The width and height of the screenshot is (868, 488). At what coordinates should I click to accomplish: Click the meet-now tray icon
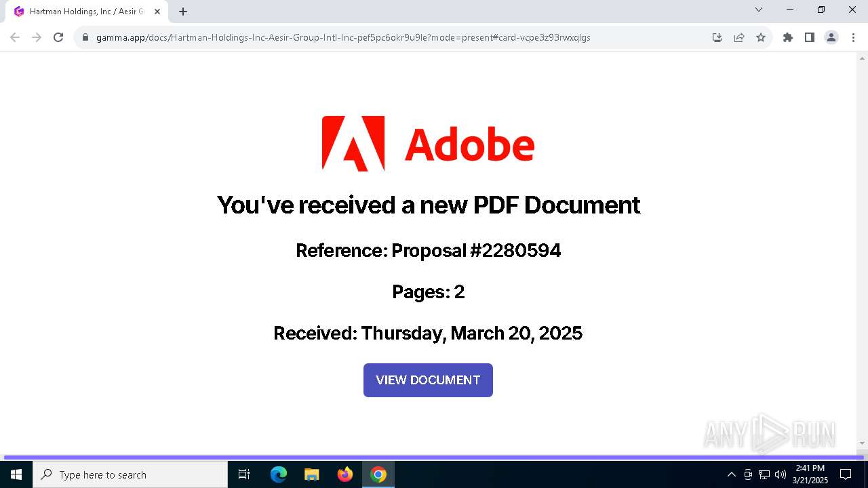[x=748, y=474]
